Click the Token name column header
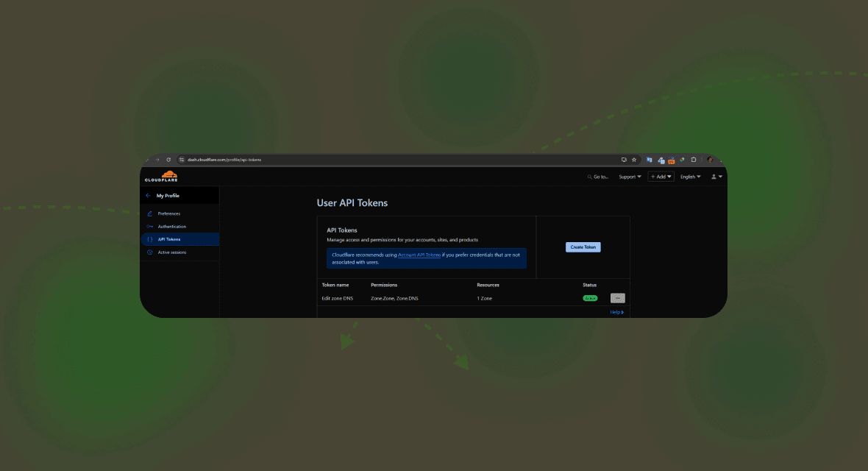Viewport: 868px width, 471px height. pyautogui.click(x=335, y=285)
